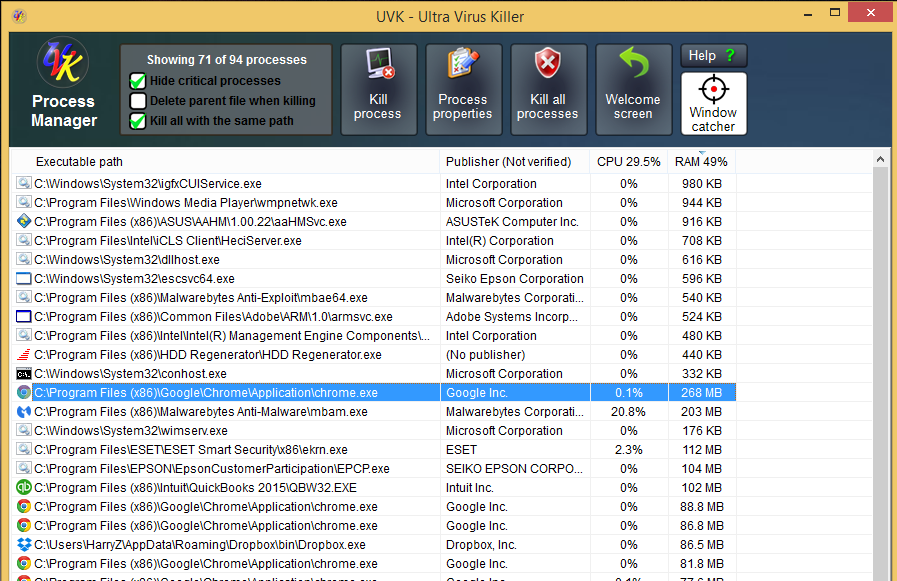Click the Seiko Epson Corporation publisher cell
Viewport: 897px width, 581px height.
point(515,278)
